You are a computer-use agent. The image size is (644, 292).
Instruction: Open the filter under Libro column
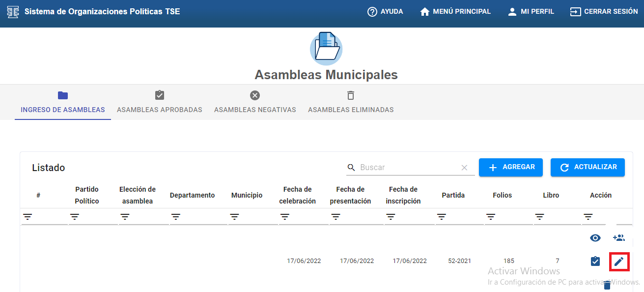coord(539,217)
